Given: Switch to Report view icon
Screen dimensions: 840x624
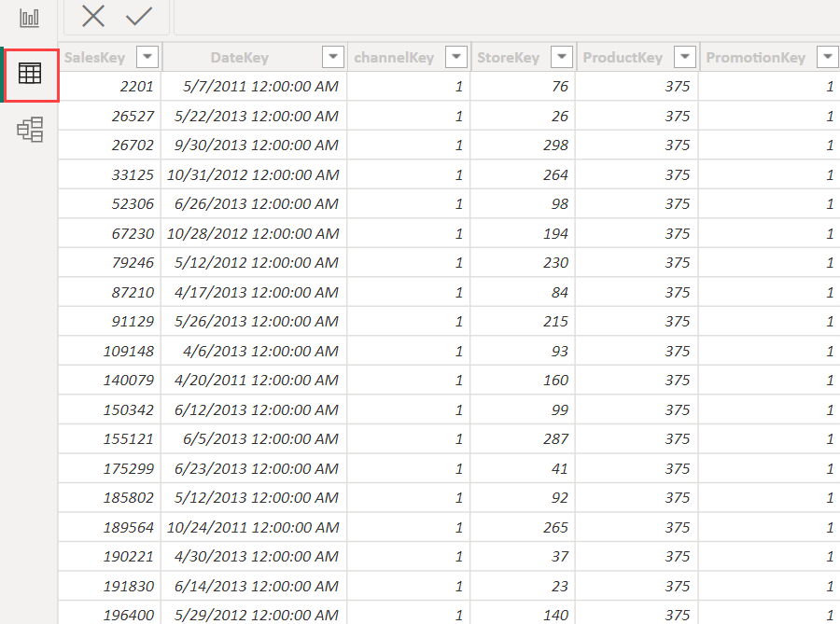Looking at the screenshot, I should [30, 18].
